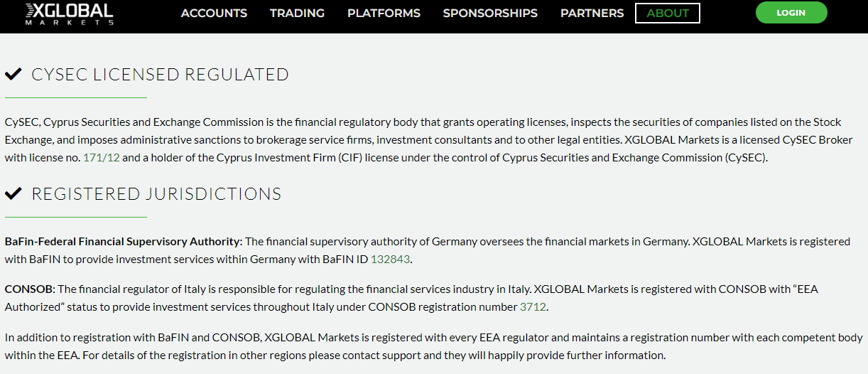
Task: Click the XGLOBAL Markets logo
Action: tap(69, 14)
